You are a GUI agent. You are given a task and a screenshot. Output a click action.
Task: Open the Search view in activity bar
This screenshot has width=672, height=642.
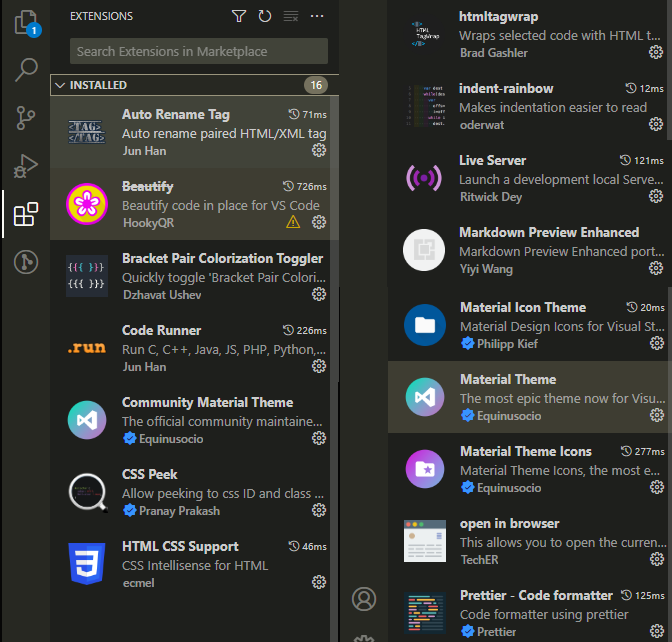tap(26, 69)
